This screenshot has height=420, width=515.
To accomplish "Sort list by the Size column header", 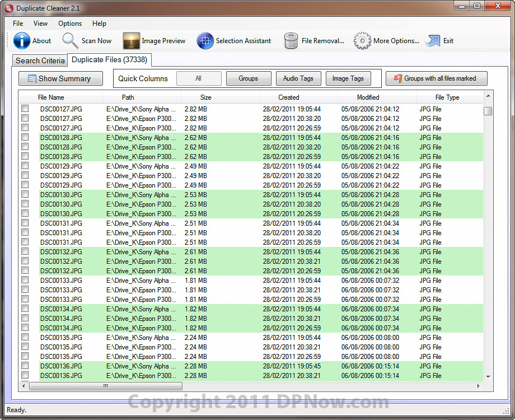I will 205,97.
